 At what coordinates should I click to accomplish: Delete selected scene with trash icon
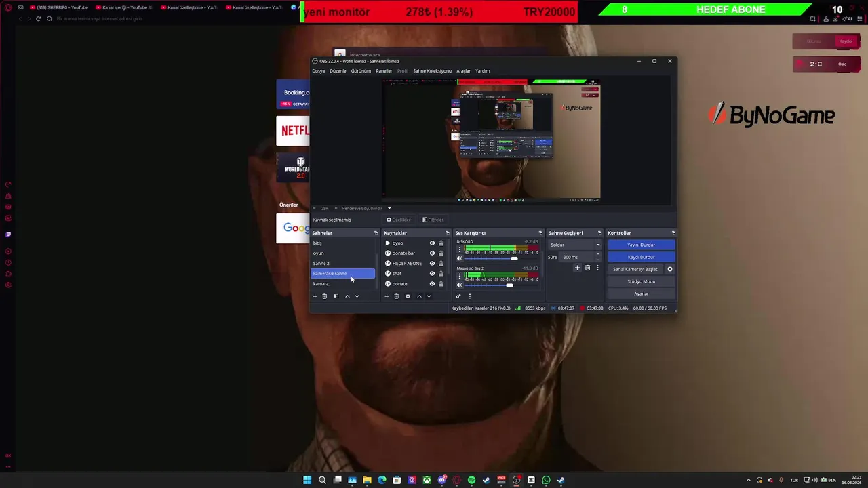[x=325, y=296]
